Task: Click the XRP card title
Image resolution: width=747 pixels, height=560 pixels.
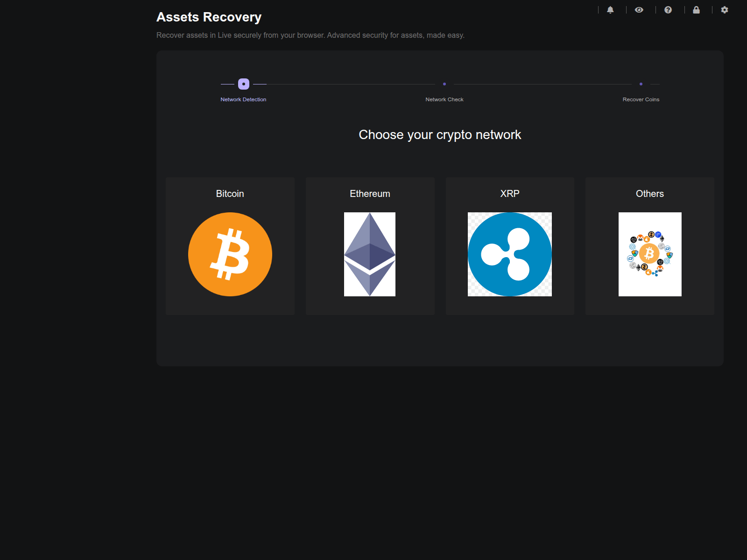Action: tap(510, 194)
